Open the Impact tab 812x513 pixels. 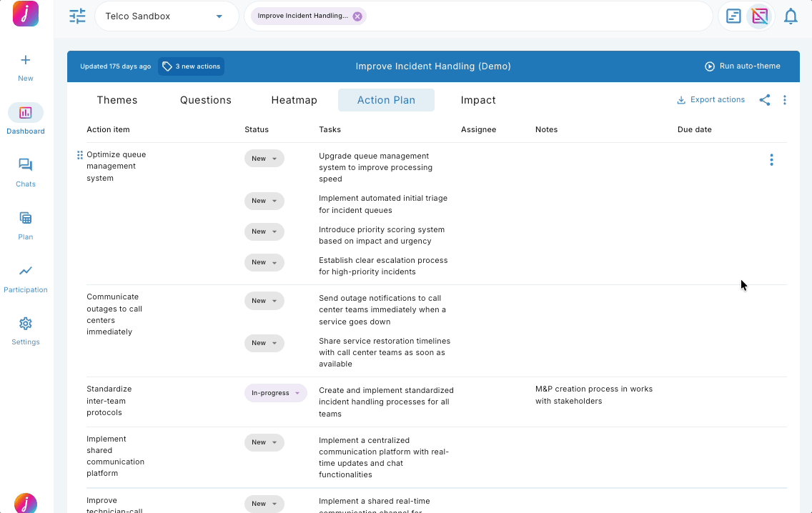point(478,100)
